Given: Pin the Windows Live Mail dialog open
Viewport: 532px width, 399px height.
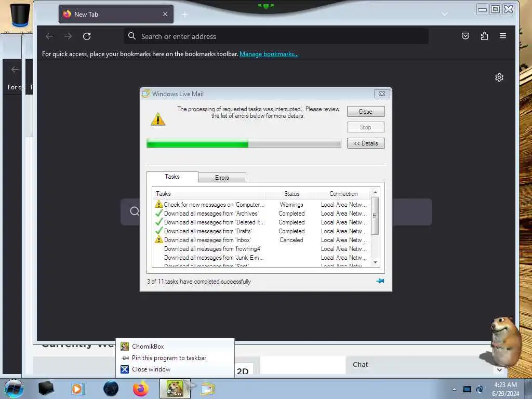Looking at the screenshot, I should (x=380, y=281).
